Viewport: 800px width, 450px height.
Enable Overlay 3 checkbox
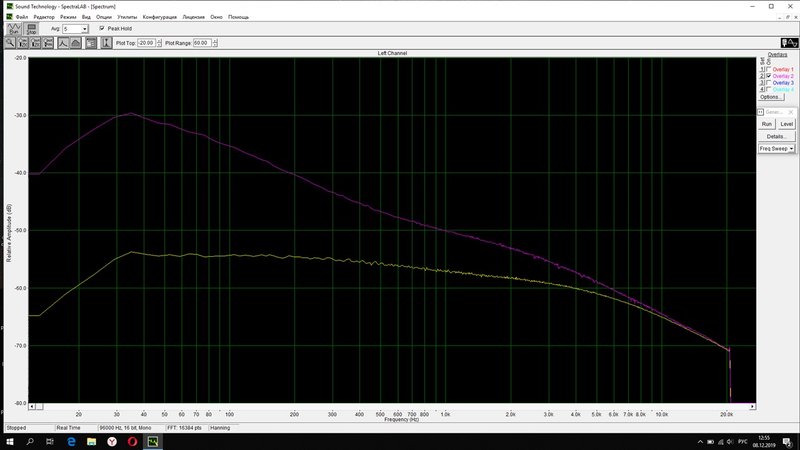pos(769,83)
